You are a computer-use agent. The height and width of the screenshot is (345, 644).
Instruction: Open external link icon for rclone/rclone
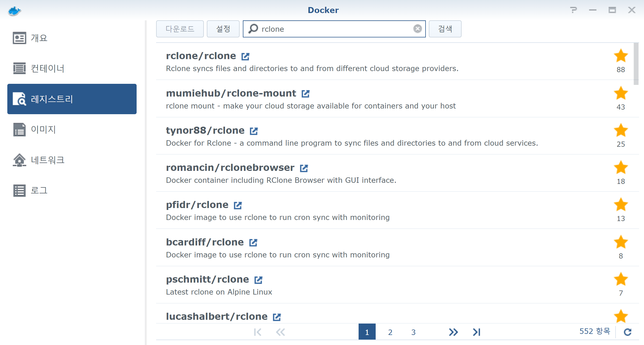(245, 56)
